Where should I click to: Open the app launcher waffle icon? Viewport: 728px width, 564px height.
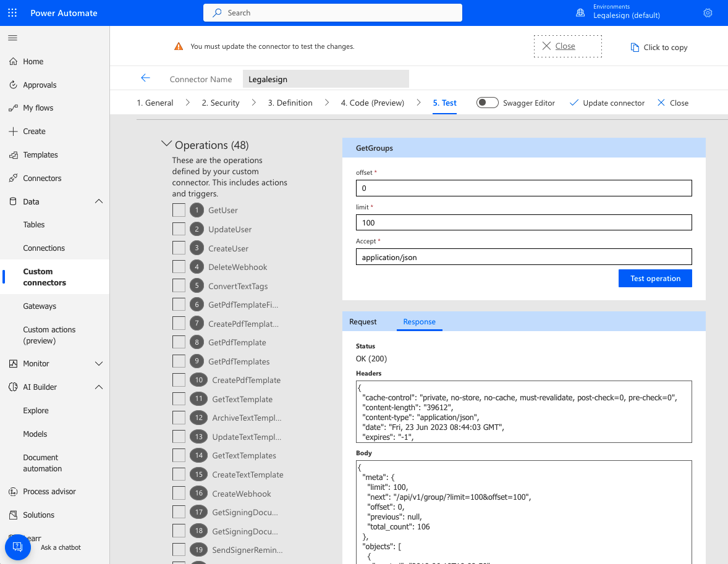pyautogui.click(x=12, y=13)
